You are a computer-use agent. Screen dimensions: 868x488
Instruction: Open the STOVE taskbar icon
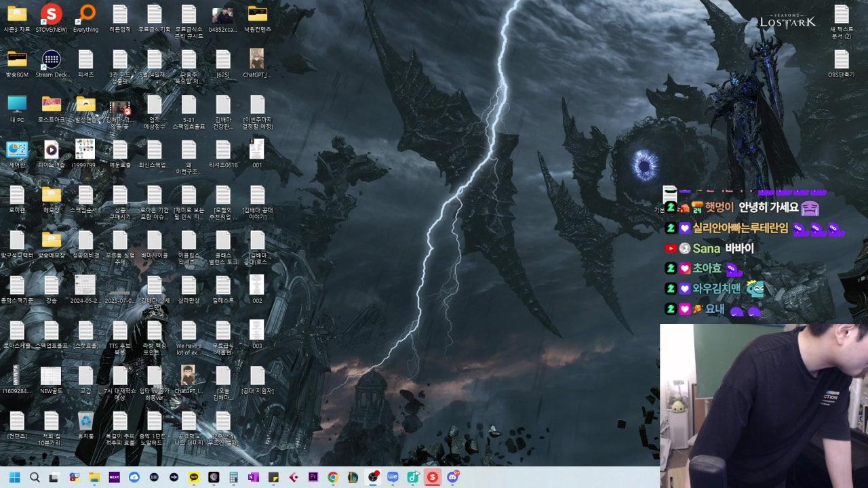432,477
